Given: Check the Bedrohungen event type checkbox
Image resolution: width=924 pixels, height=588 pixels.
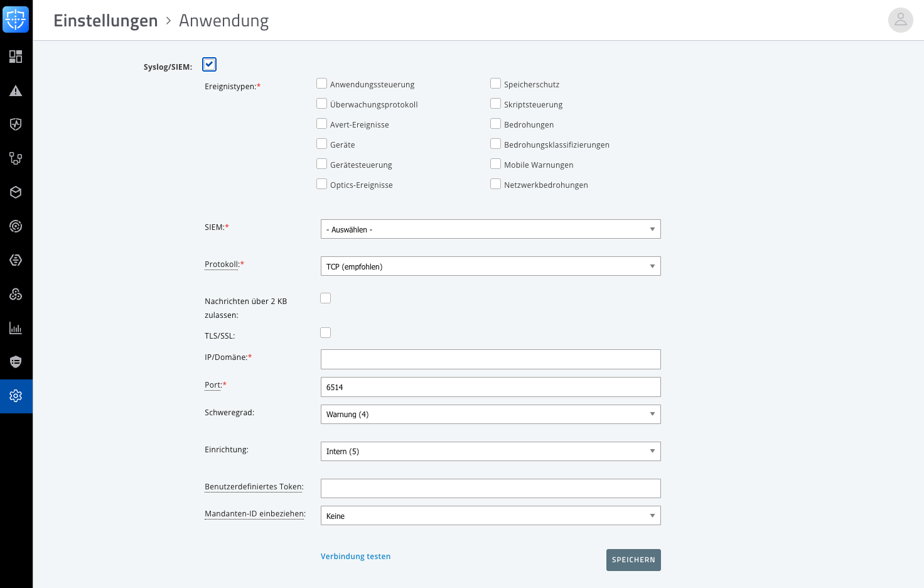Looking at the screenshot, I should [x=495, y=124].
